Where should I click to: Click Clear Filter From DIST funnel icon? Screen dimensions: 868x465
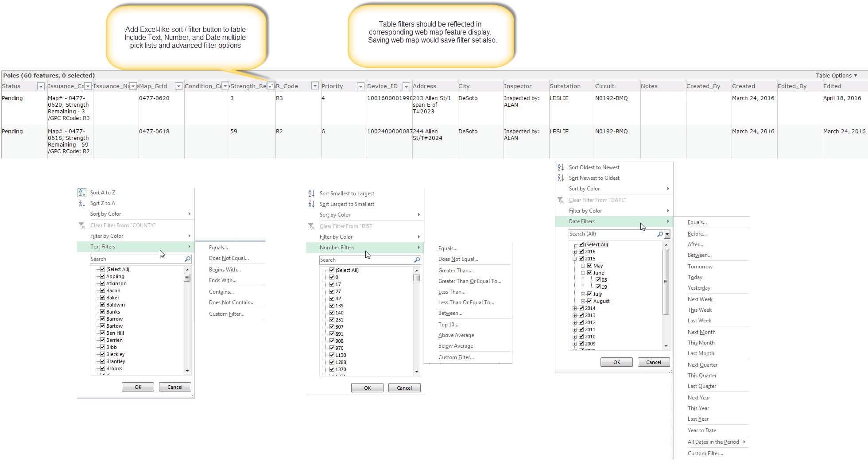point(311,226)
